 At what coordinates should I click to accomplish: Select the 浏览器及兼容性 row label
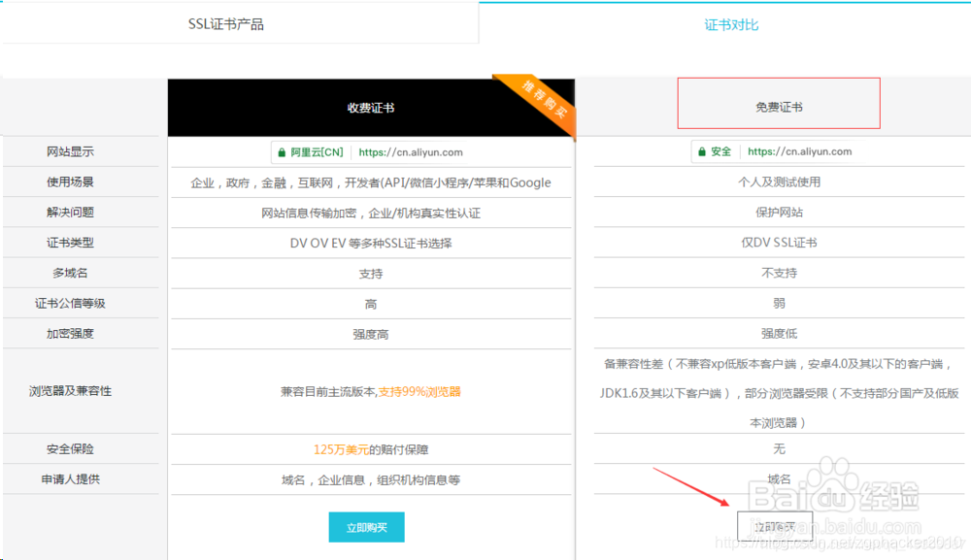[70, 391]
